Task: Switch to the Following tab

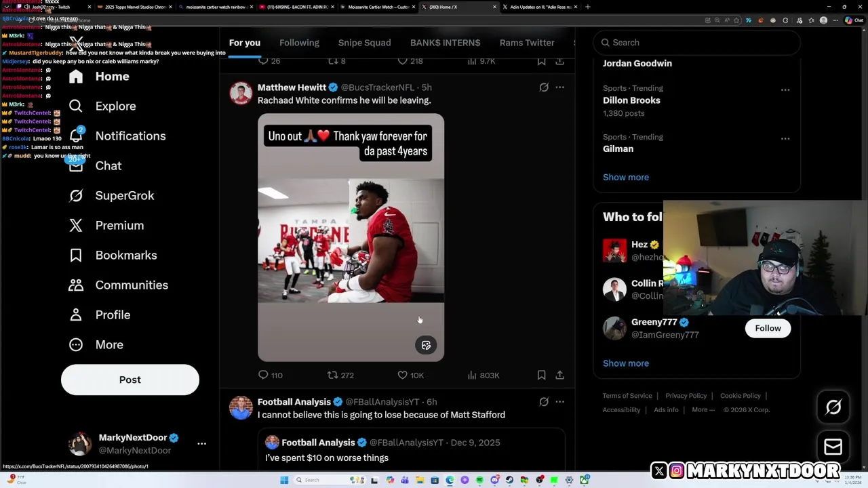Action: tap(299, 43)
